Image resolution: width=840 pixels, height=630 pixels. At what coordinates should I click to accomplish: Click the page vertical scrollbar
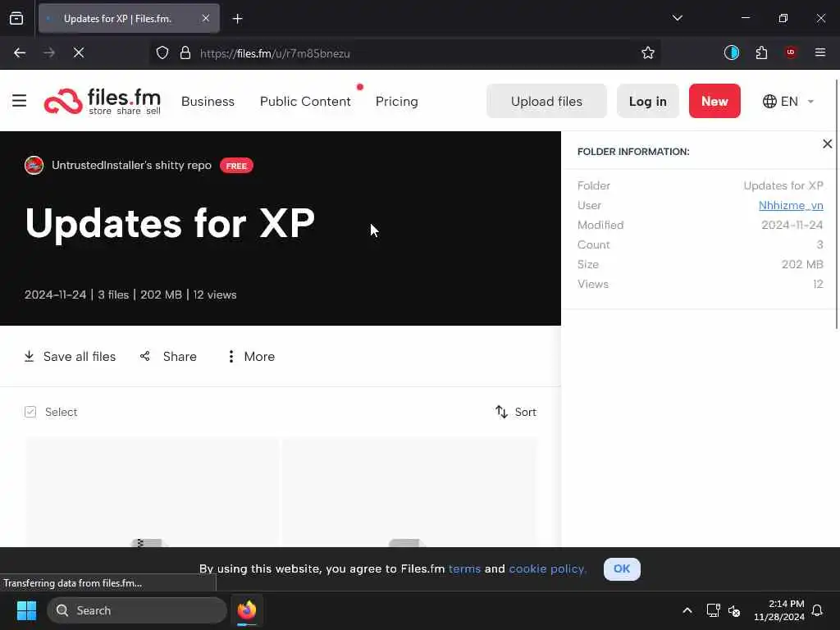click(x=837, y=203)
